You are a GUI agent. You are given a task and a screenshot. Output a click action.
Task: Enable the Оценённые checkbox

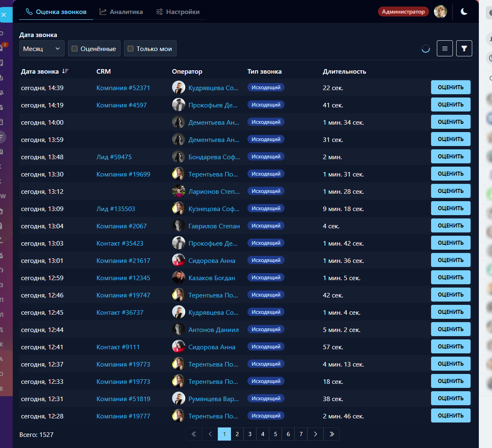(75, 49)
